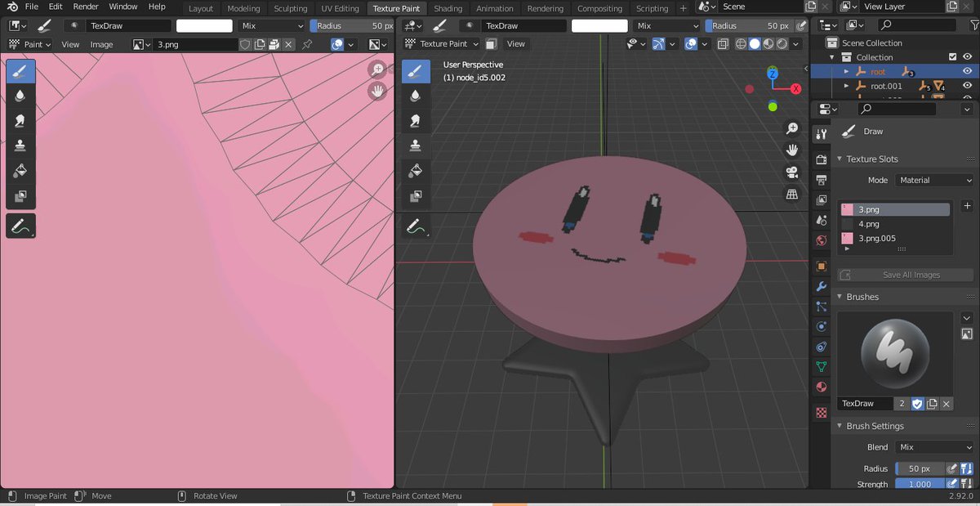Select the Clone stamp tool in image editor
Image resolution: width=980 pixels, height=506 pixels.
tap(20, 146)
